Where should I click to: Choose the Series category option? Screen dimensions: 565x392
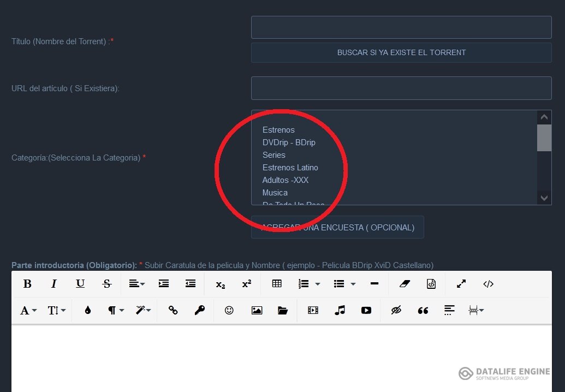tap(273, 155)
